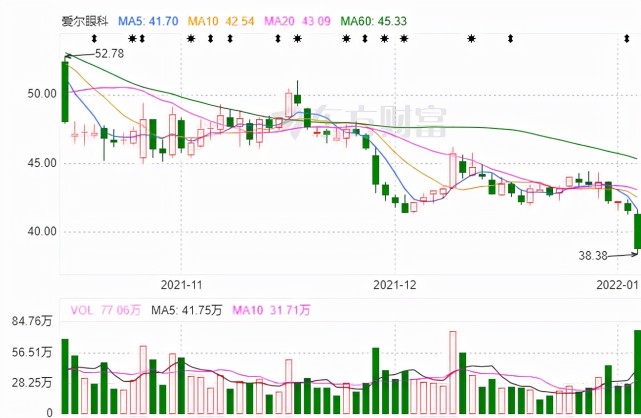Click the 40.00 price axis label

(42, 232)
